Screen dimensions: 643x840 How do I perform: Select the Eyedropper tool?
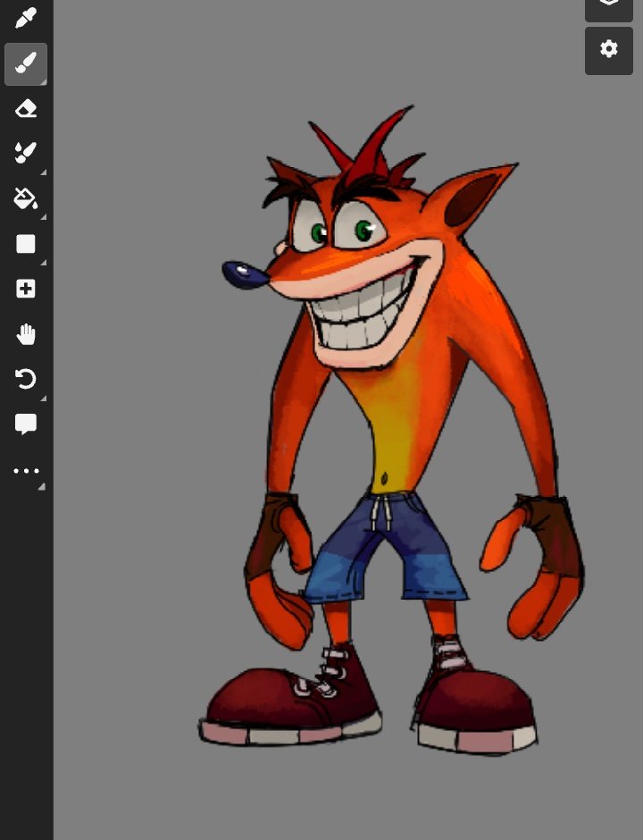[x=26, y=18]
